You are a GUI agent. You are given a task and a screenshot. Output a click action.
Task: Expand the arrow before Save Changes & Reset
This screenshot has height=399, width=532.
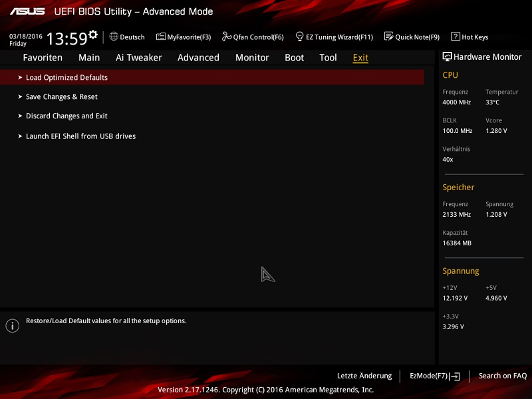(x=20, y=96)
